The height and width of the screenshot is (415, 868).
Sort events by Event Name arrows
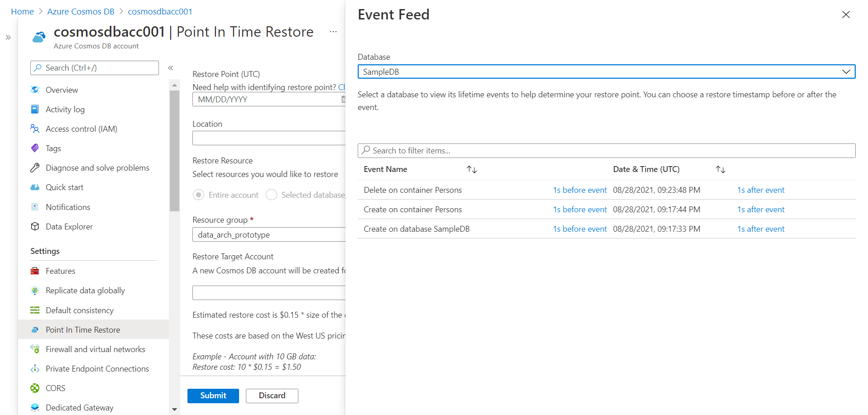pyautogui.click(x=472, y=169)
